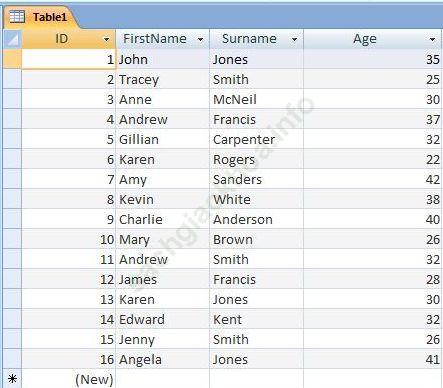Click the Surname cell containing McNeil
Screen dimensions: 443x388
coord(256,99)
